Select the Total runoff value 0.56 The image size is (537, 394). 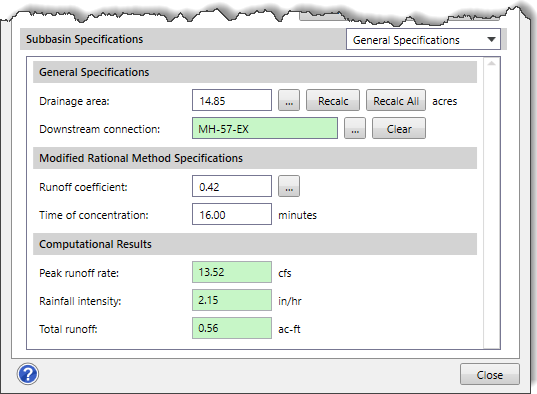[232, 328]
